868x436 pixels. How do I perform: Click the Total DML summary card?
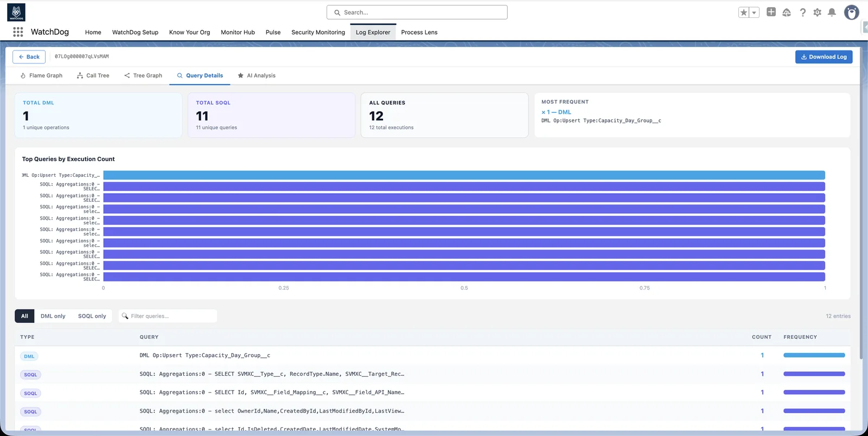tap(98, 115)
